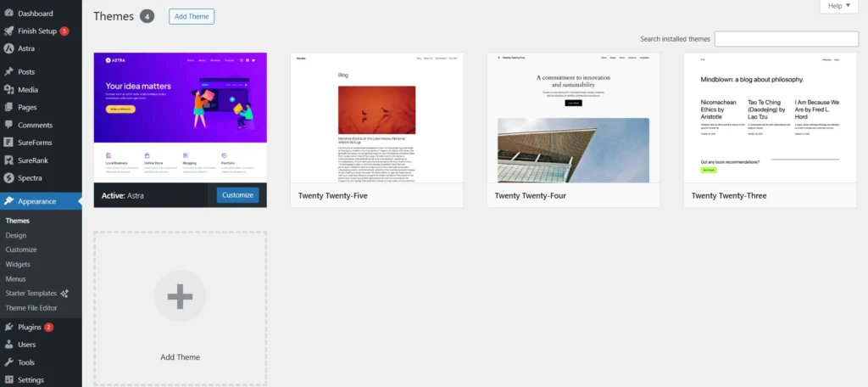Open the Theme File Editor submenu item
The width and height of the screenshot is (868, 387).
(31, 308)
